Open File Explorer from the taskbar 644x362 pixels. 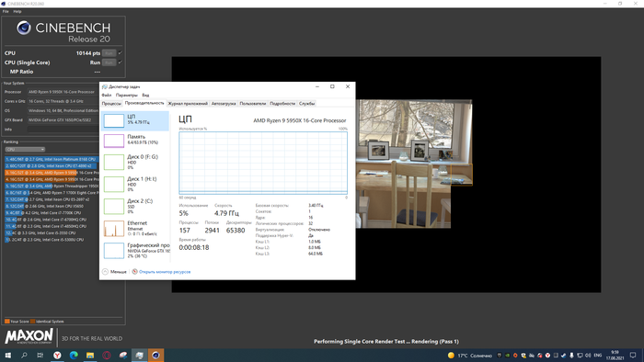(90, 355)
